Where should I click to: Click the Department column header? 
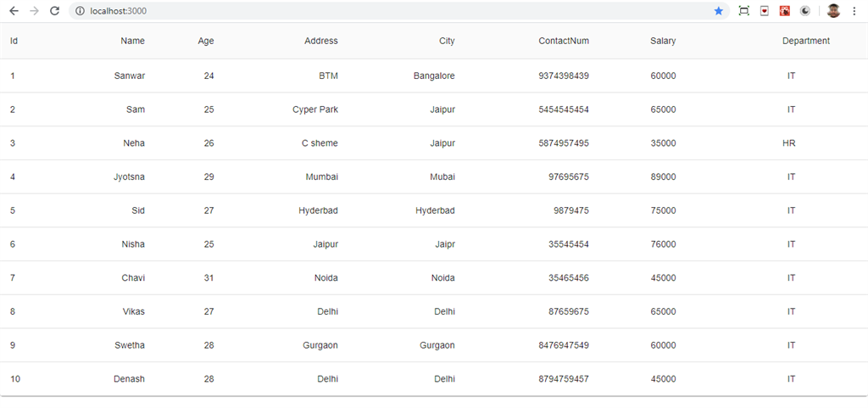tap(805, 41)
